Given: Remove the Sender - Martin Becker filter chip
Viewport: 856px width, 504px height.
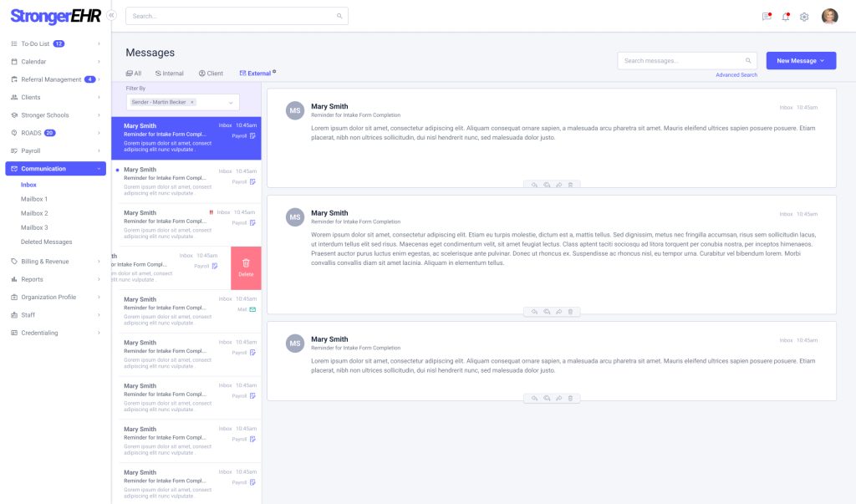Looking at the screenshot, I should click(x=192, y=102).
